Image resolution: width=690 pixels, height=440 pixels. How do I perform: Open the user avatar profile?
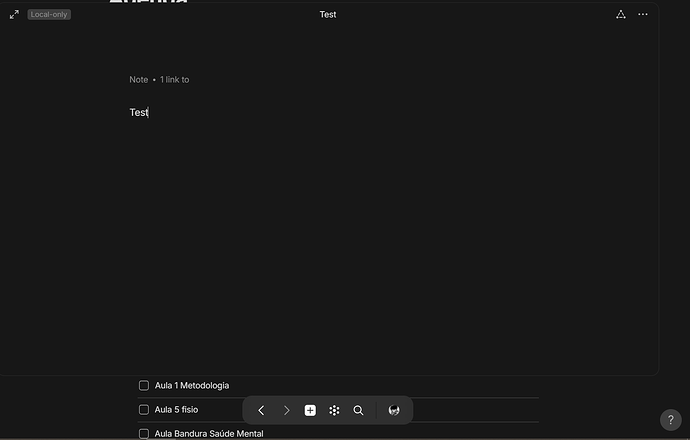pyautogui.click(x=394, y=410)
